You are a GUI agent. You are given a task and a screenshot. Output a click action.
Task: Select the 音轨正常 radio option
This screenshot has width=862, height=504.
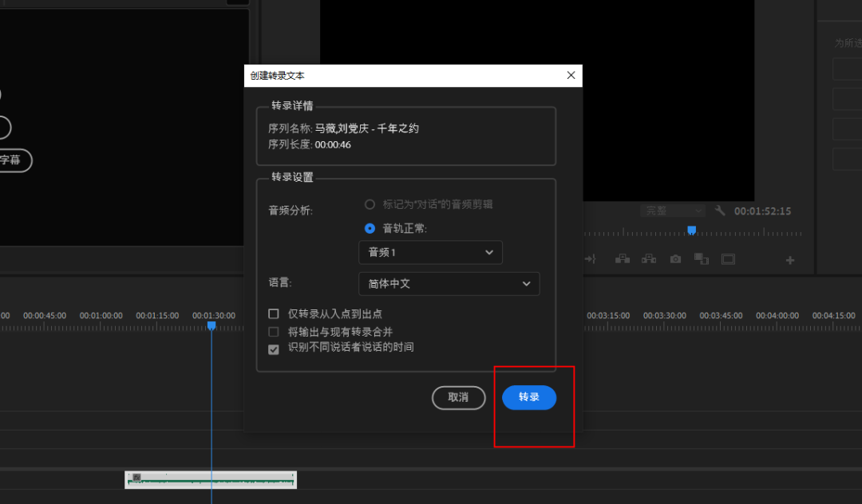pyautogui.click(x=370, y=228)
